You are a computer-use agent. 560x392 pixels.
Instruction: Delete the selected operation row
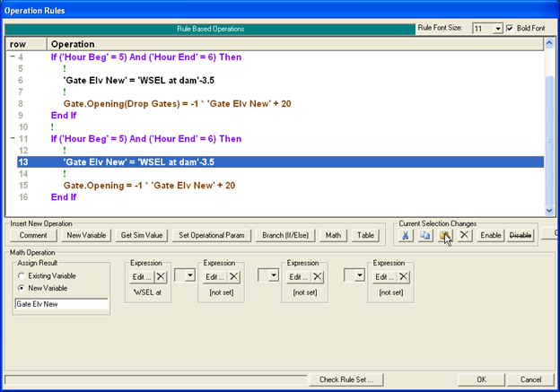tap(463, 235)
